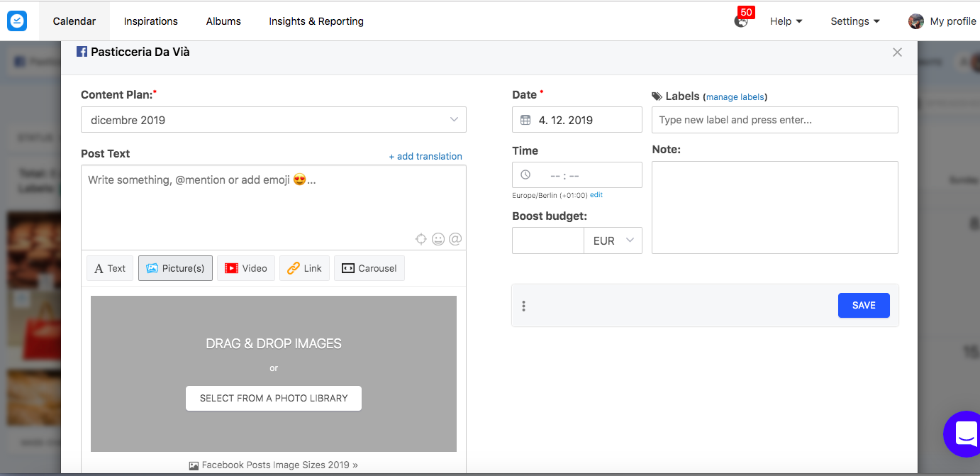Click the add translation link
The image size is (980, 476).
click(425, 156)
